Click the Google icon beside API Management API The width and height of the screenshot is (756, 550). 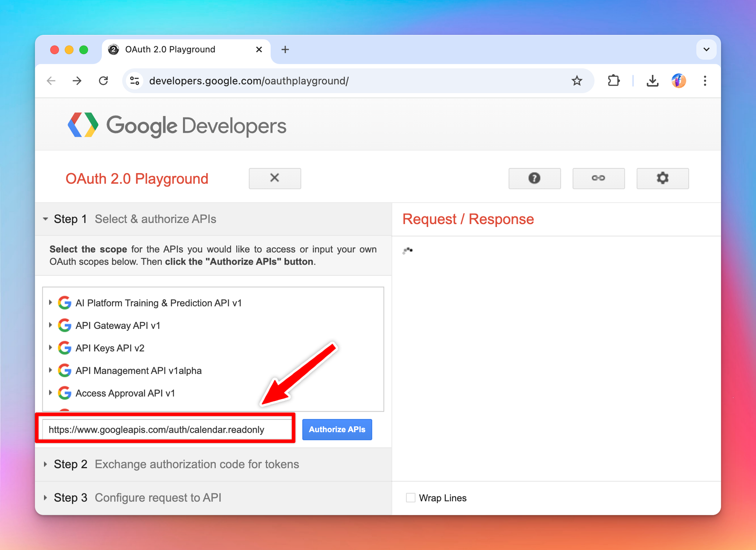tap(65, 371)
